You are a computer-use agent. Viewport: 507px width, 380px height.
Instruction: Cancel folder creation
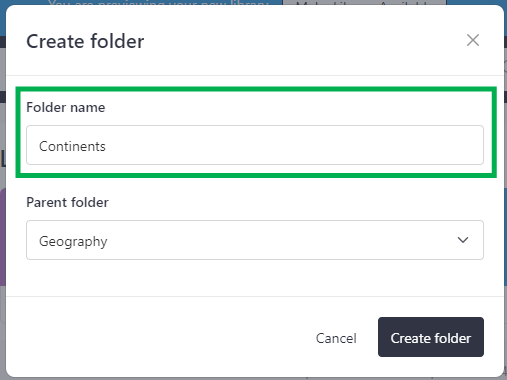336,338
